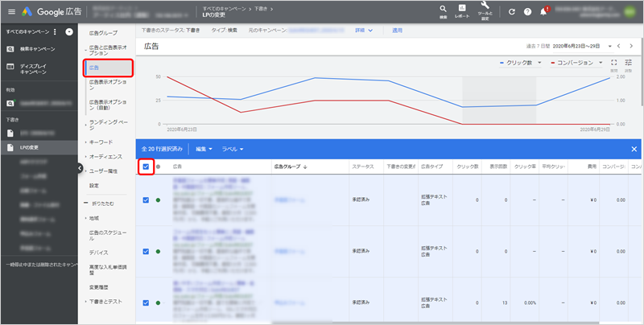Image resolution: width=644 pixels, height=325 pixels.
Task: Open すべてのキャンペーン three-dot menu
Action: point(56,31)
